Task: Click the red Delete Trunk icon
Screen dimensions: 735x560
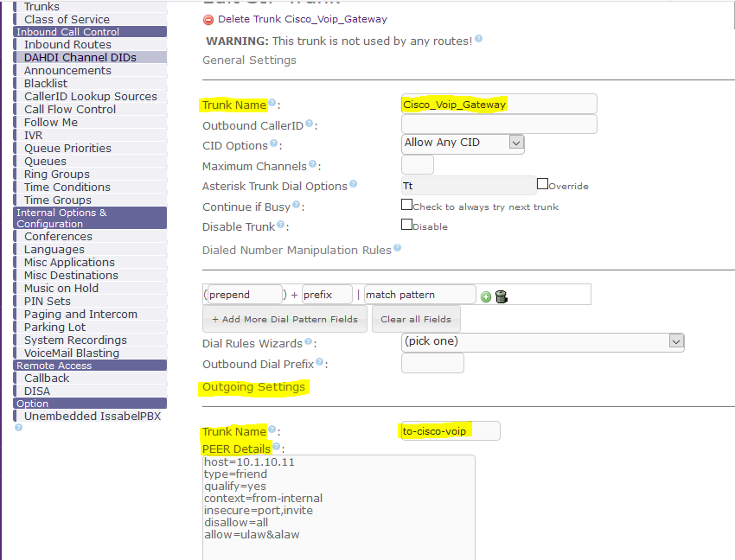Action: pyautogui.click(x=208, y=19)
